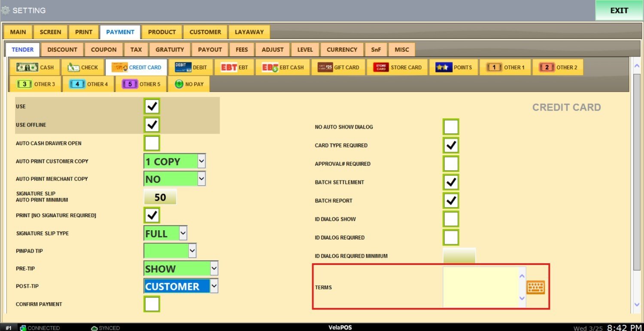Click the signature slip minimum value 50
This screenshot has height=331, width=644.
point(160,197)
